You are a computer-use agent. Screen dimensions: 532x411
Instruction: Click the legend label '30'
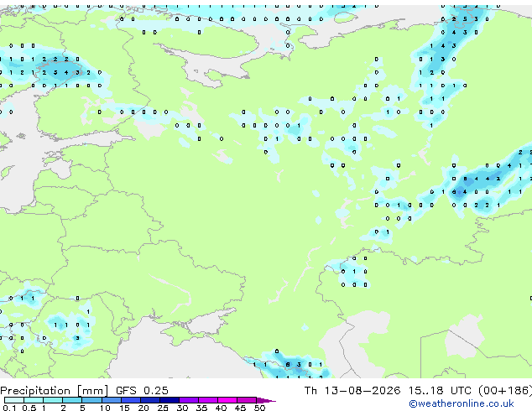[x=183, y=408]
